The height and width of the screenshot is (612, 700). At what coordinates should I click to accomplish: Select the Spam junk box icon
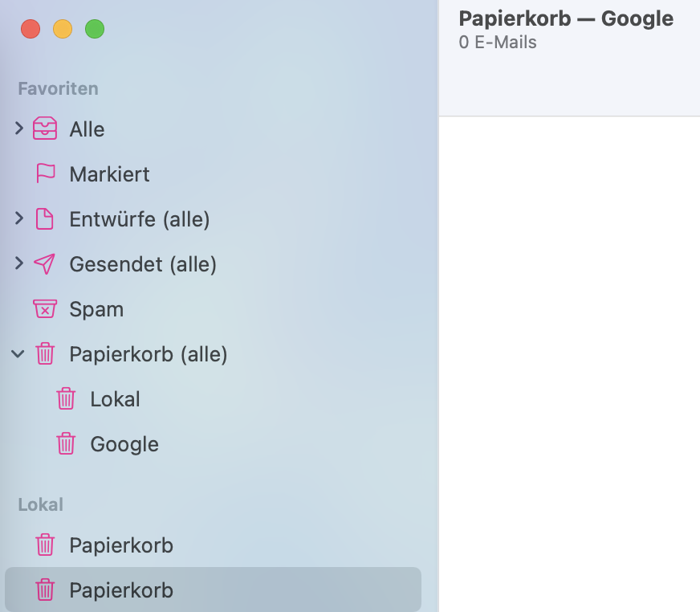[45, 309]
